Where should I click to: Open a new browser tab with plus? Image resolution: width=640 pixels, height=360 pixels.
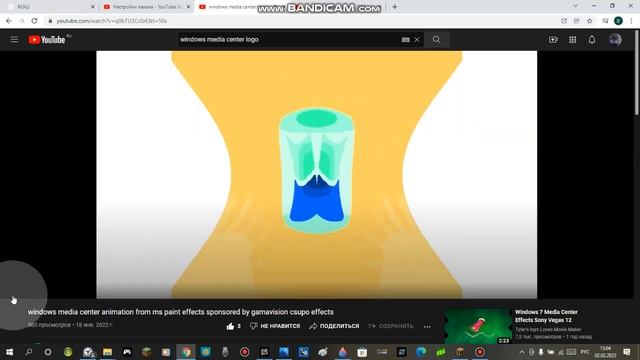[x=394, y=7]
